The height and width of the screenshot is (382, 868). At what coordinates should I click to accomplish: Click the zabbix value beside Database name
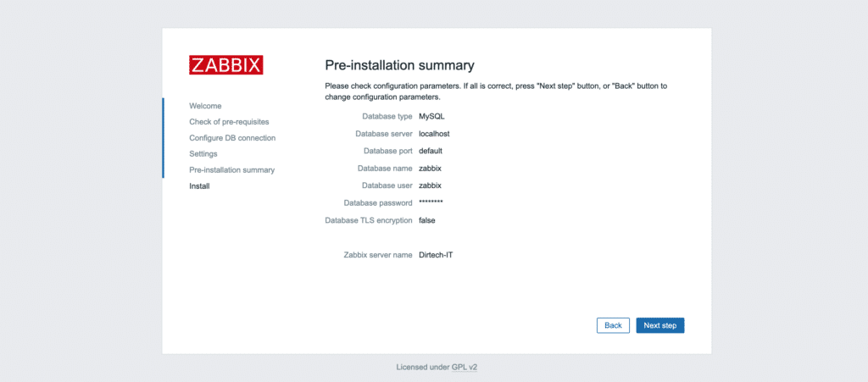[430, 168]
